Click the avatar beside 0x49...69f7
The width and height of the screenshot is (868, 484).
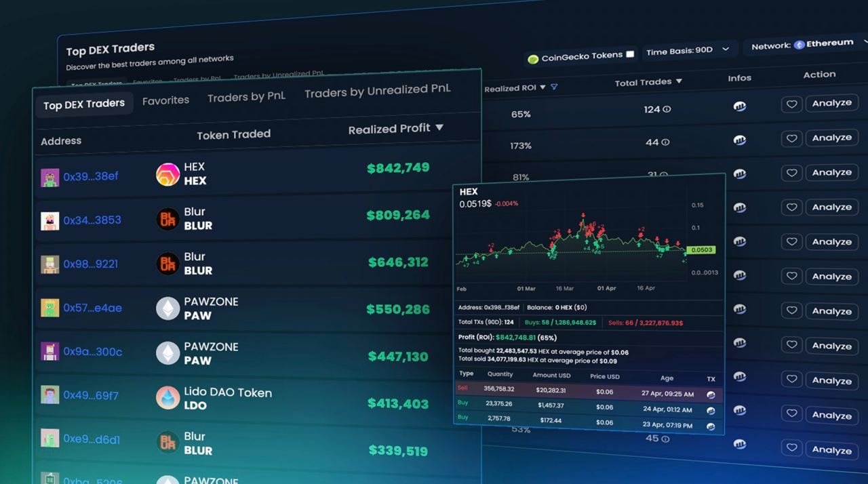point(50,395)
